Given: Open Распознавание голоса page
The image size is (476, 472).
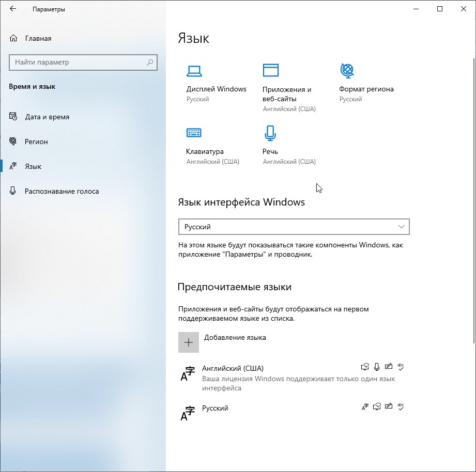Looking at the screenshot, I should click(62, 192).
